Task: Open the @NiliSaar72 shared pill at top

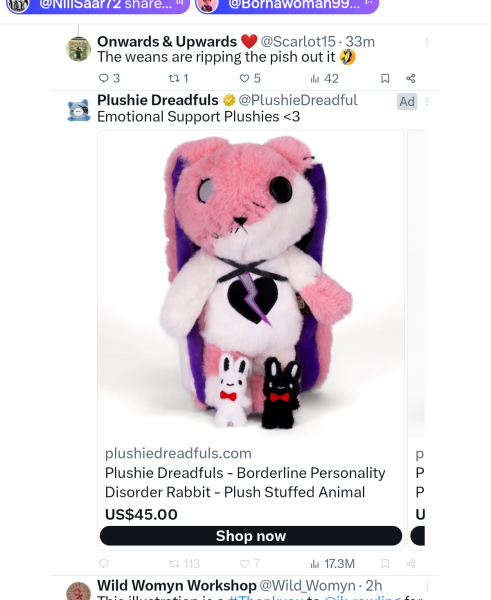Action: tap(98, 5)
